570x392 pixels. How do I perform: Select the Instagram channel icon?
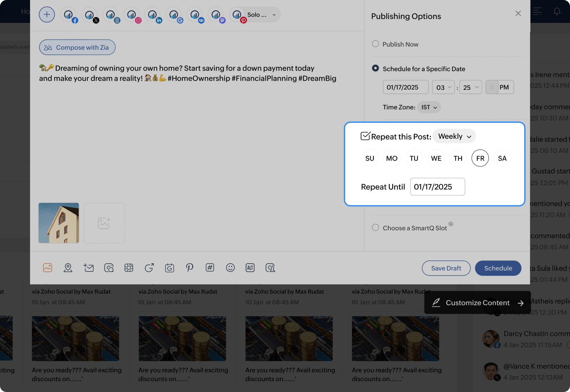(132, 15)
